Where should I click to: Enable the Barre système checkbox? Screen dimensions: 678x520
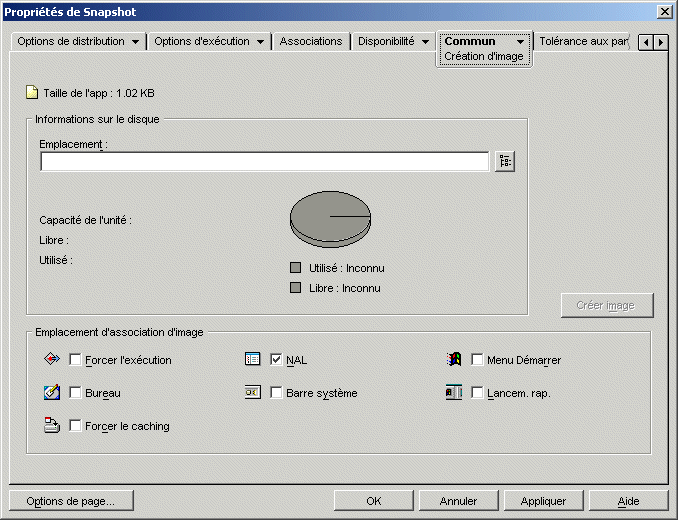276,392
